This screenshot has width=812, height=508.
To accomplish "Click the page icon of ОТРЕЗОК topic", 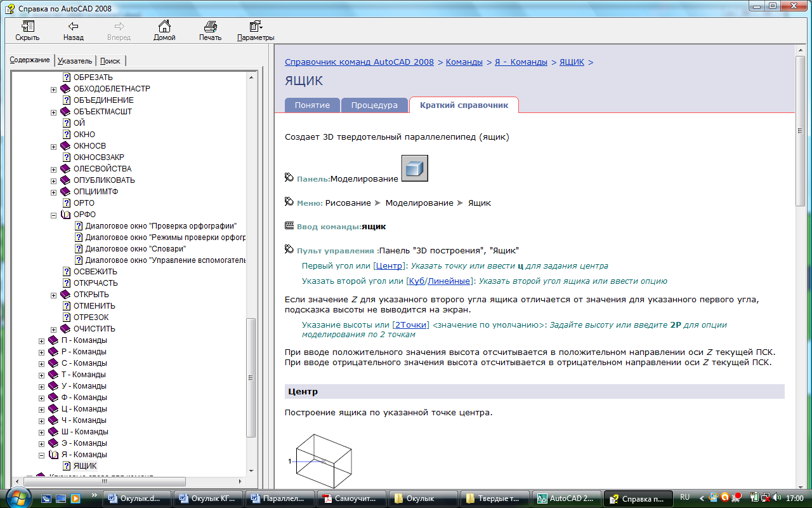I will click(x=67, y=317).
